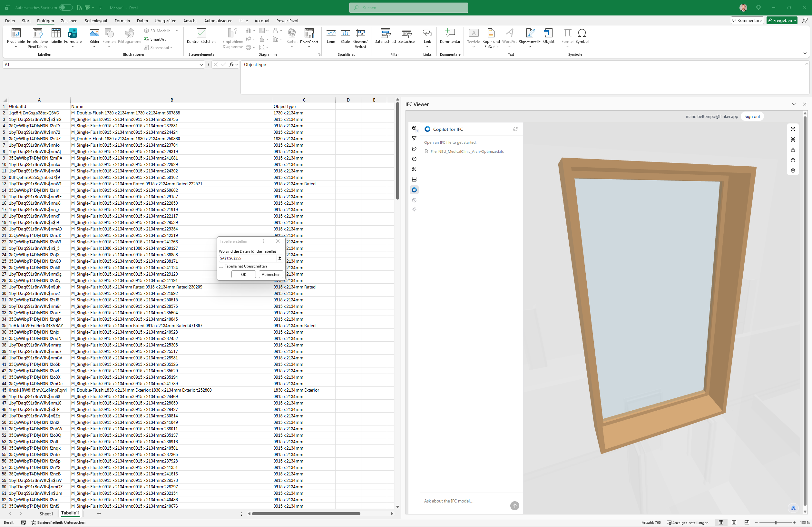
Task: Select the scissors section tool in IFC Viewer
Action: click(x=414, y=169)
